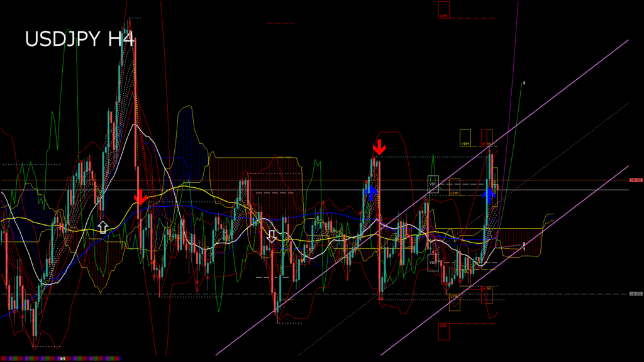Image resolution: width=644 pixels, height=362 pixels.
Task: Click the gray 146.652 price label
Action: (x=636, y=293)
